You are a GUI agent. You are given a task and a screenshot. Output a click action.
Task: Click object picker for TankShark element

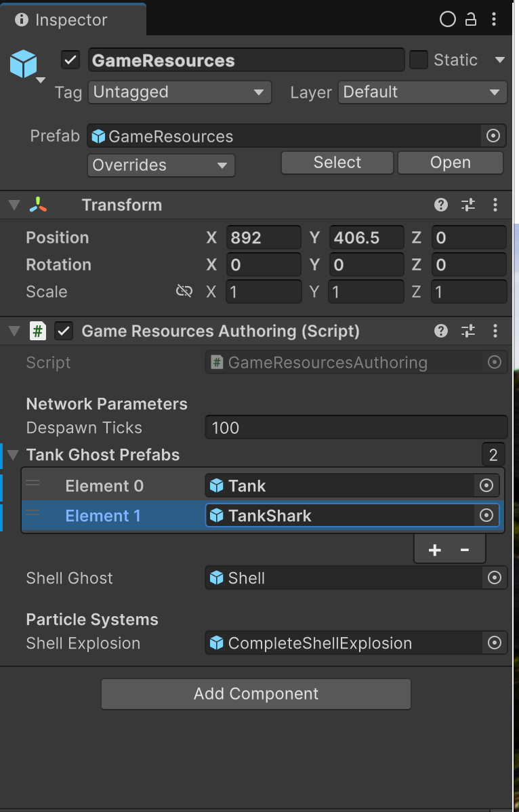point(486,516)
